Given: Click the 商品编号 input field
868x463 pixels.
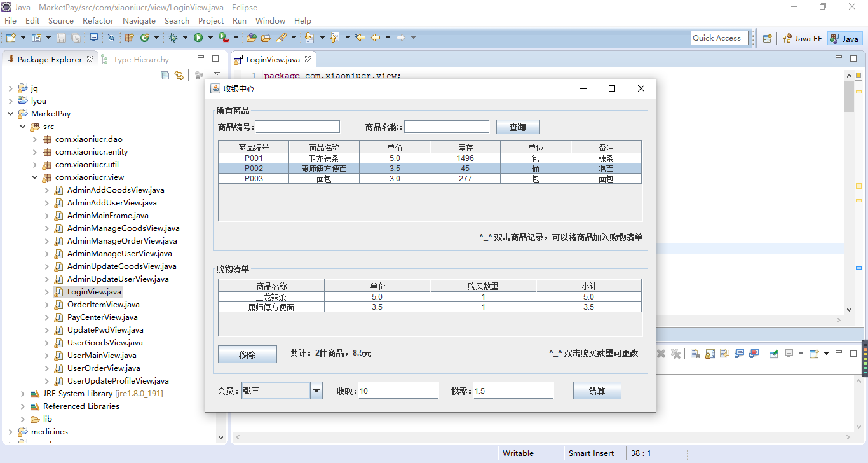Looking at the screenshot, I should 297,127.
